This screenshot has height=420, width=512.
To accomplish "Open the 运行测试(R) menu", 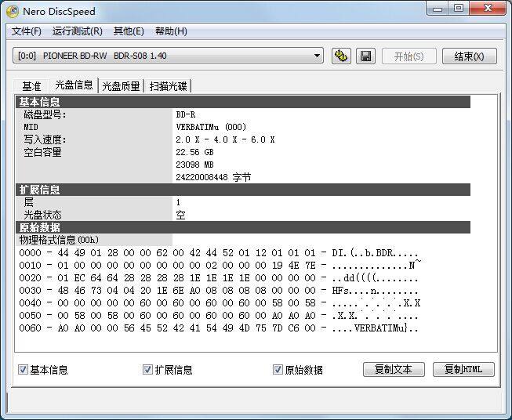I will (x=78, y=31).
